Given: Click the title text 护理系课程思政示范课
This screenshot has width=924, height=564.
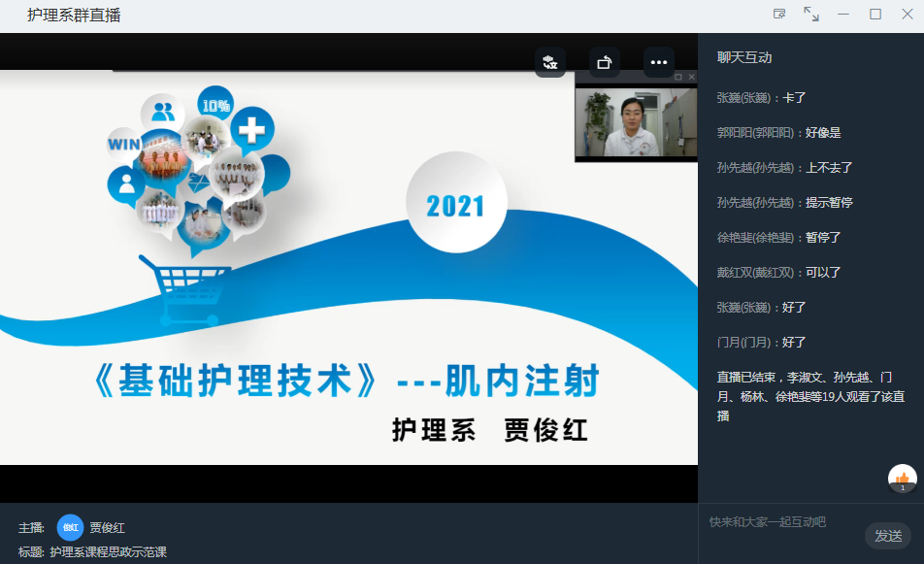Looking at the screenshot, I should point(109,552).
